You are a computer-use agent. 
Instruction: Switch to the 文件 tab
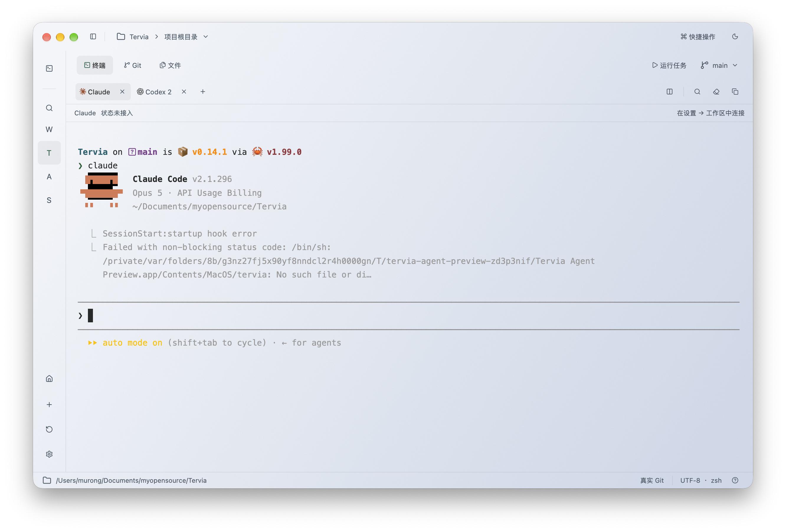[x=170, y=65]
